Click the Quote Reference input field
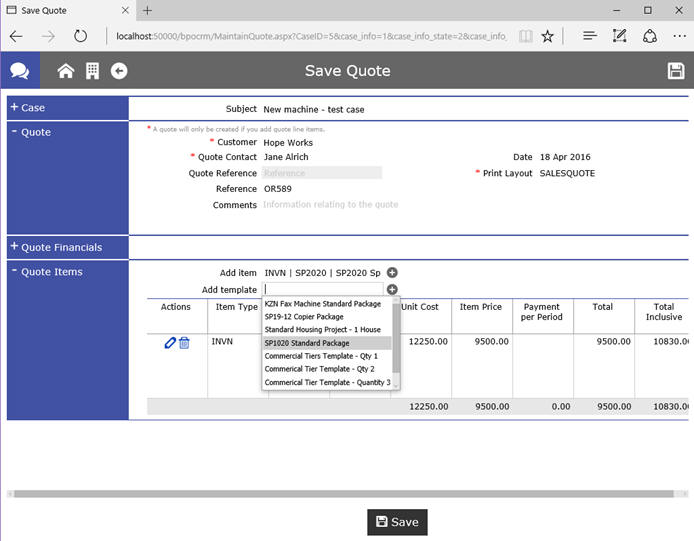Image resolution: width=694 pixels, height=541 pixels. pos(321,173)
